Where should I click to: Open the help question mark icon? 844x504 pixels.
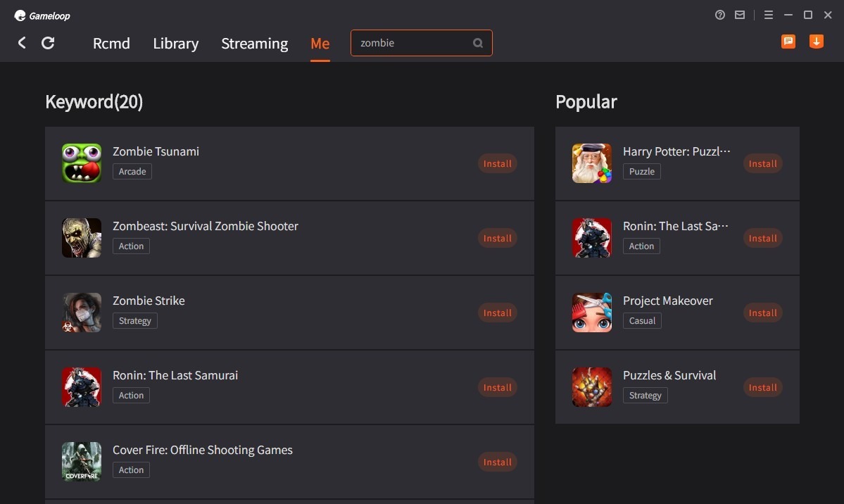click(x=719, y=15)
